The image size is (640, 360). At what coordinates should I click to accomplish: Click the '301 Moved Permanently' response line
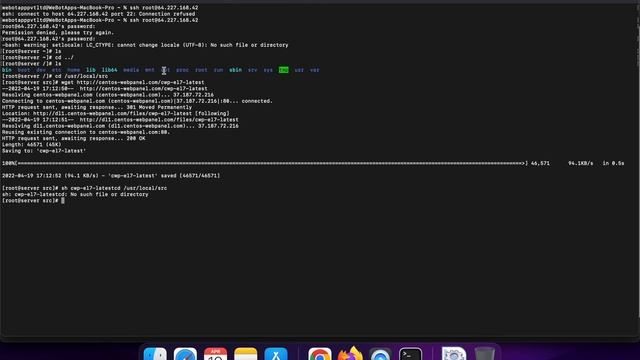[97, 107]
